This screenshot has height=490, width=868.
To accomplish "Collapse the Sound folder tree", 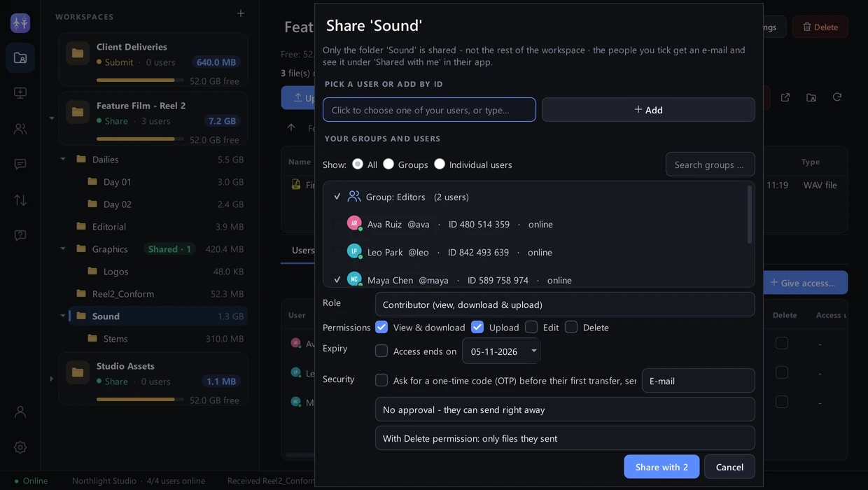I will (63, 316).
